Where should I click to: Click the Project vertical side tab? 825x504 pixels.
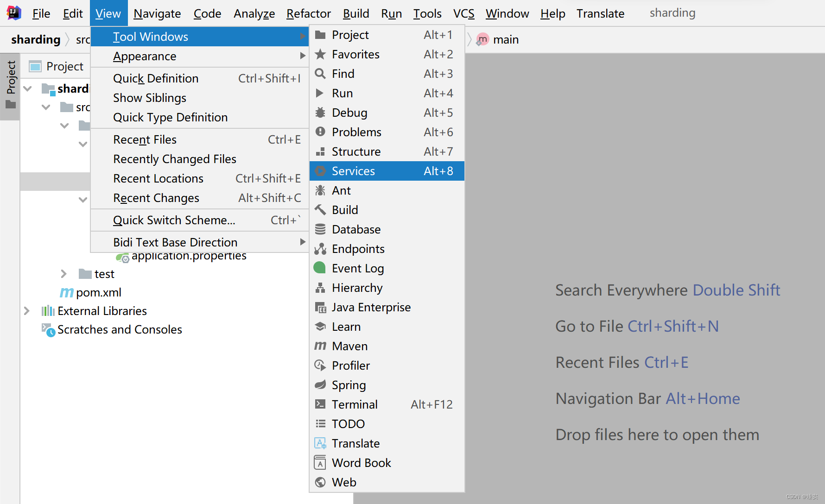(10, 86)
